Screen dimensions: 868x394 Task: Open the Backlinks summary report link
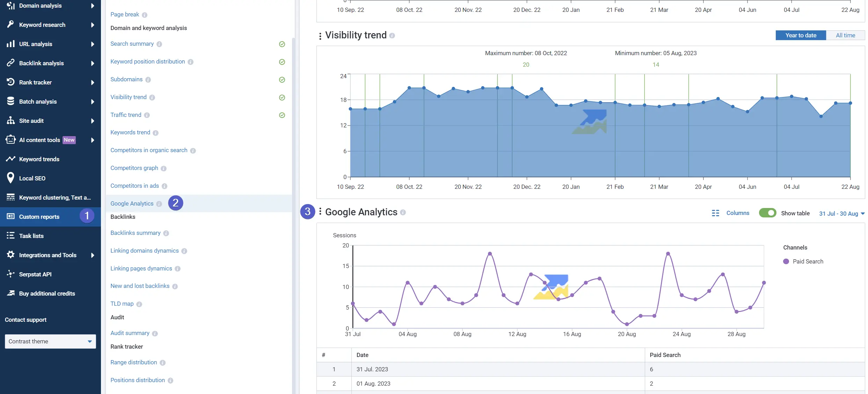[x=135, y=233]
